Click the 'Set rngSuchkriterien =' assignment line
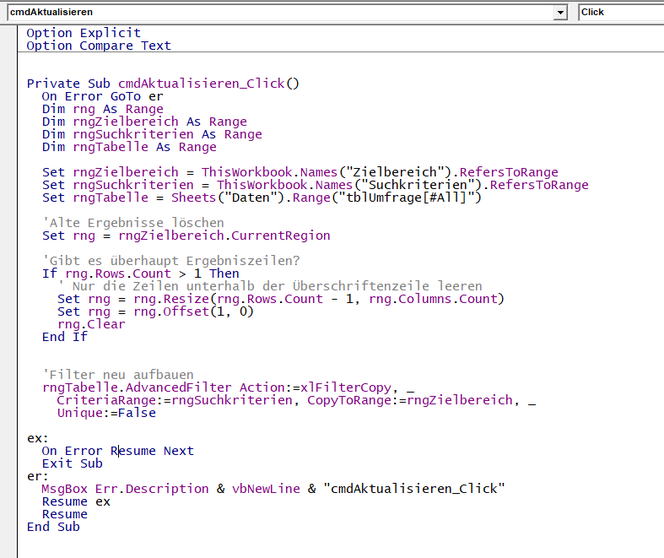This screenshot has width=664, height=558. pyautogui.click(x=315, y=185)
